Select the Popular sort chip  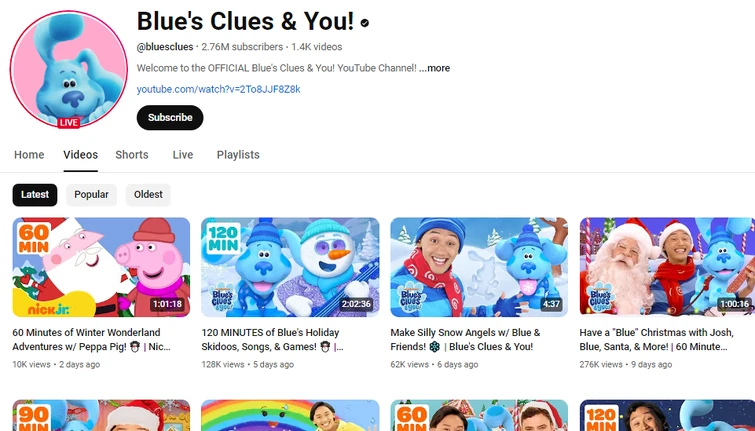pyautogui.click(x=91, y=195)
